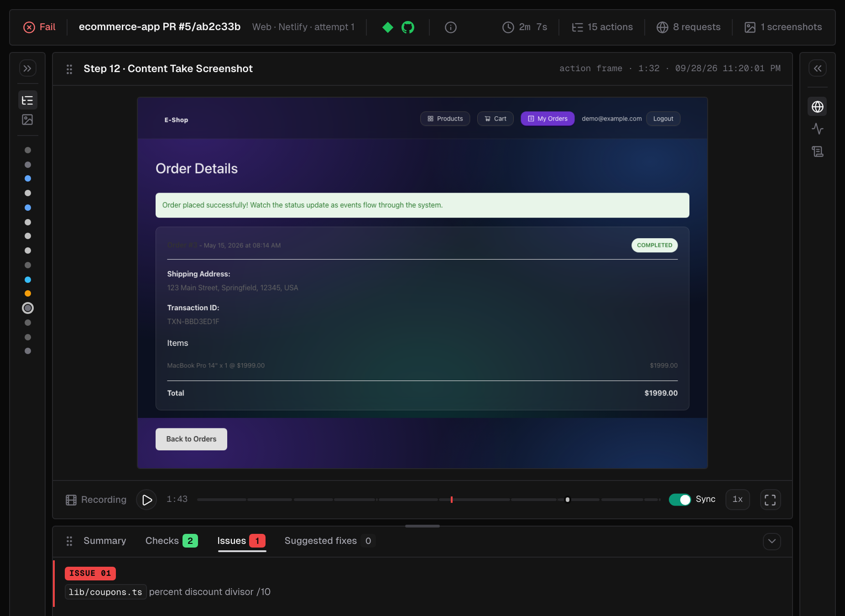Switch to the Checks tab
This screenshot has height=616, width=845.
pyautogui.click(x=171, y=541)
